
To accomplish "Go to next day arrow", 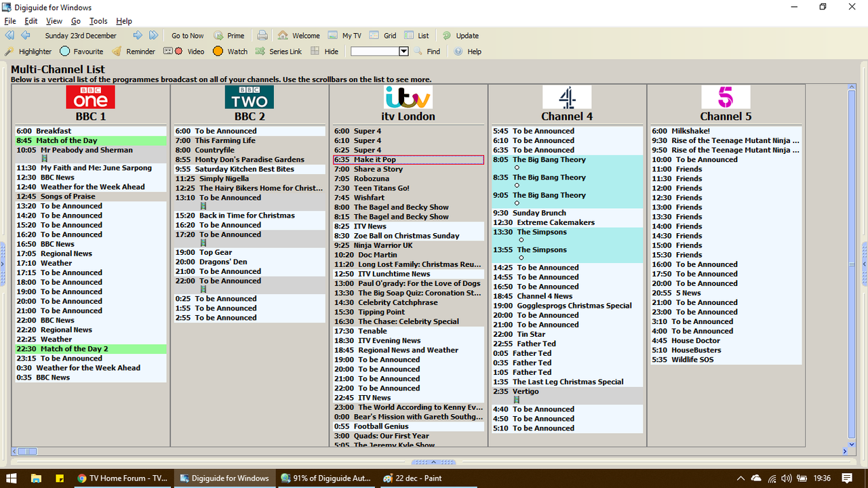I will [138, 35].
